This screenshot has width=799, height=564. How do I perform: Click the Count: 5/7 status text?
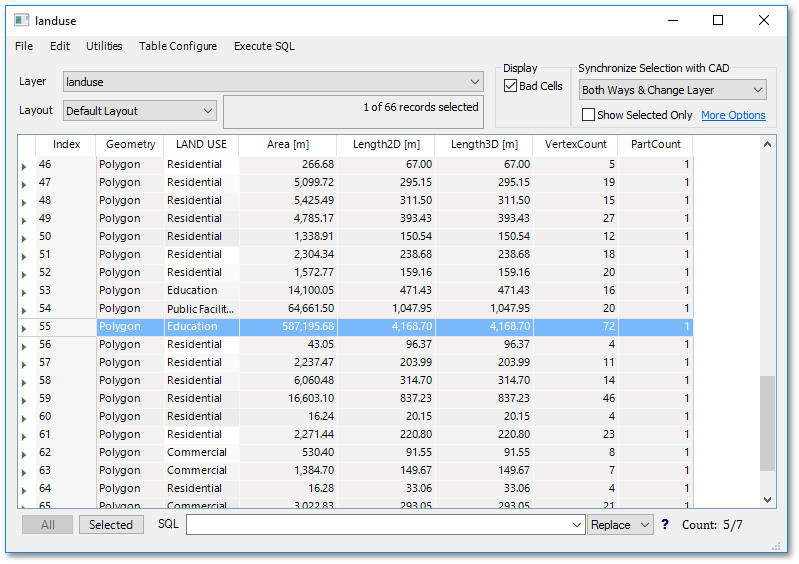point(712,525)
